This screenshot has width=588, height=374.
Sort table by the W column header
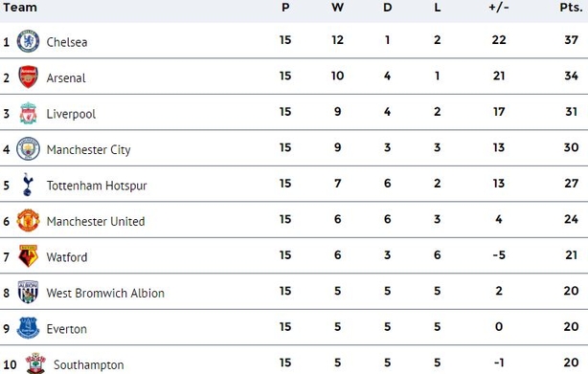click(x=337, y=8)
